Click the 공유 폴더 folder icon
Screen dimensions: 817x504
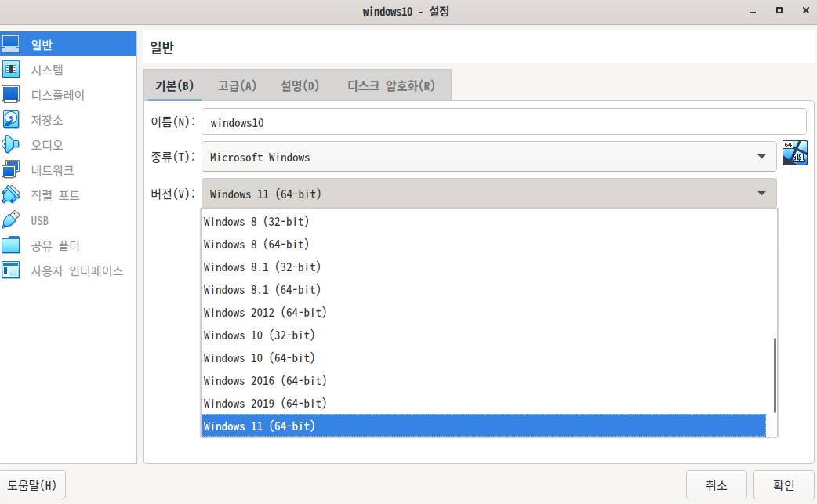point(10,245)
